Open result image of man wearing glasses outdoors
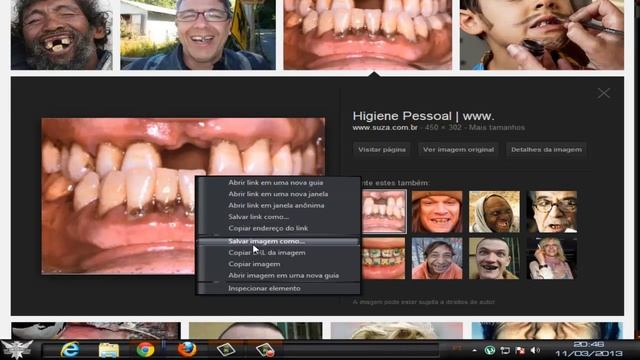This screenshot has height=360, width=640. tap(198, 35)
